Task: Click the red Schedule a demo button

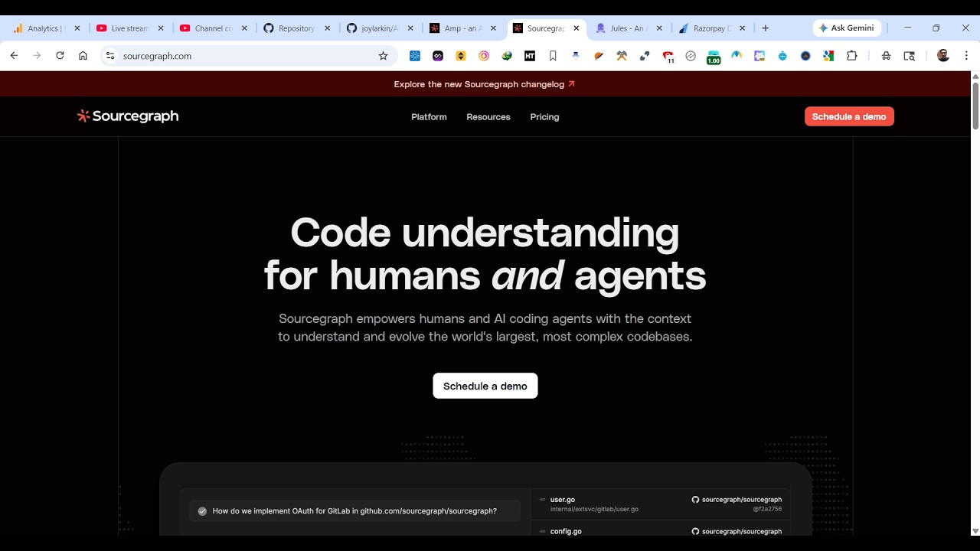Action: (x=849, y=116)
